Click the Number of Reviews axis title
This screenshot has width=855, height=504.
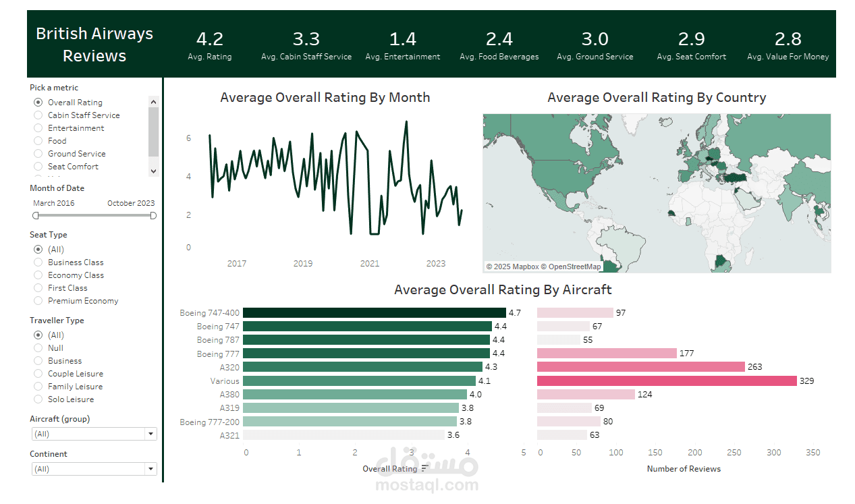point(684,469)
